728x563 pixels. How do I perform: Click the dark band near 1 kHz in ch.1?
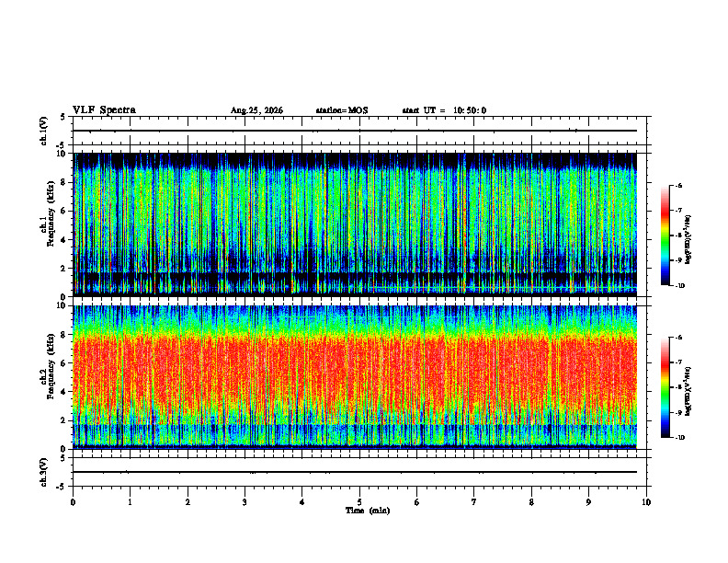coord(355,277)
